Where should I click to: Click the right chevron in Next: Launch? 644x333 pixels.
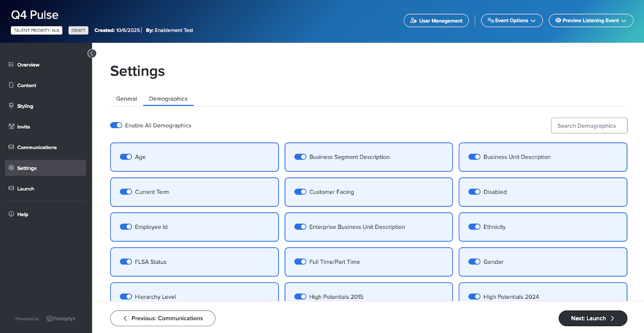click(x=612, y=318)
